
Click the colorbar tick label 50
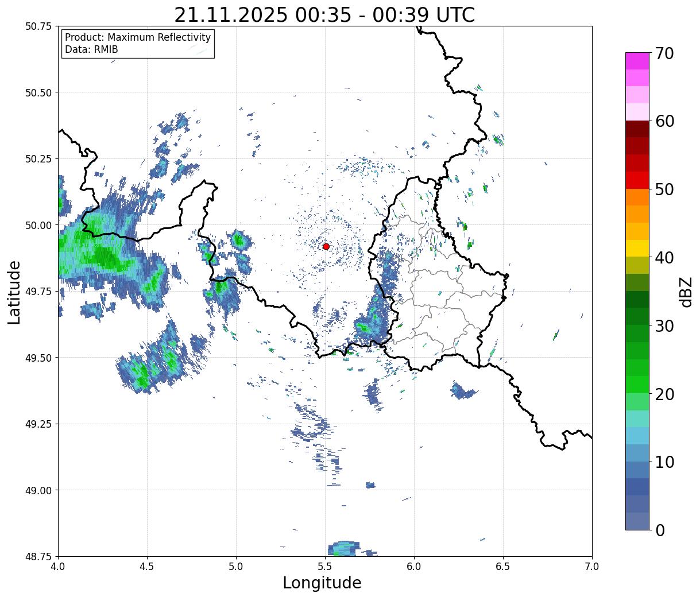click(x=664, y=189)
